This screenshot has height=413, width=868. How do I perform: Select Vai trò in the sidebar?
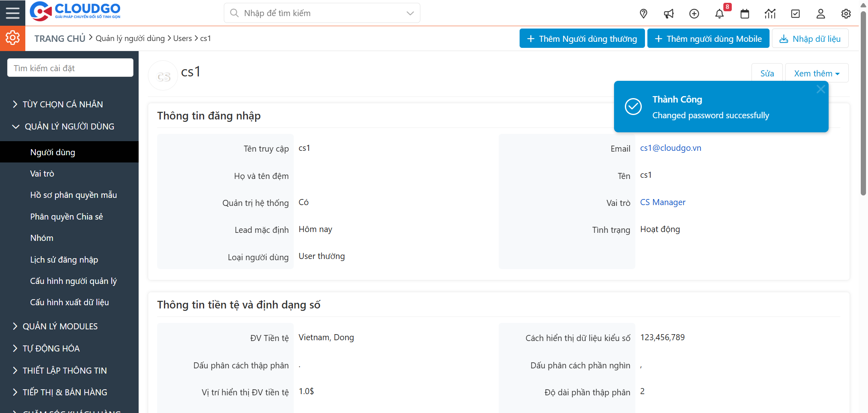(x=42, y=173)
